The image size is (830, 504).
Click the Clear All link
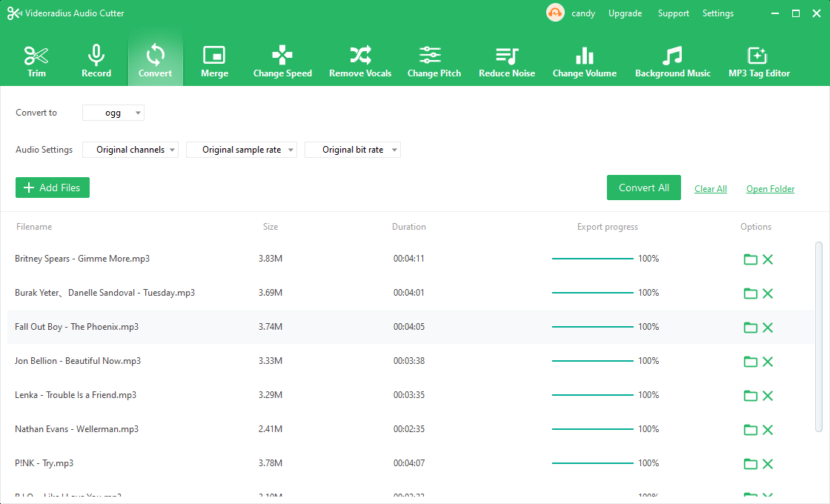coord(711,189)
